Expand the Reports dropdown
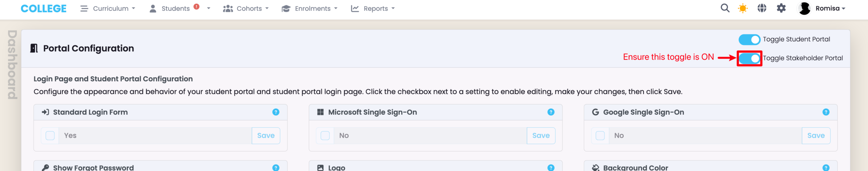868x171 pixels. (373, 8)
